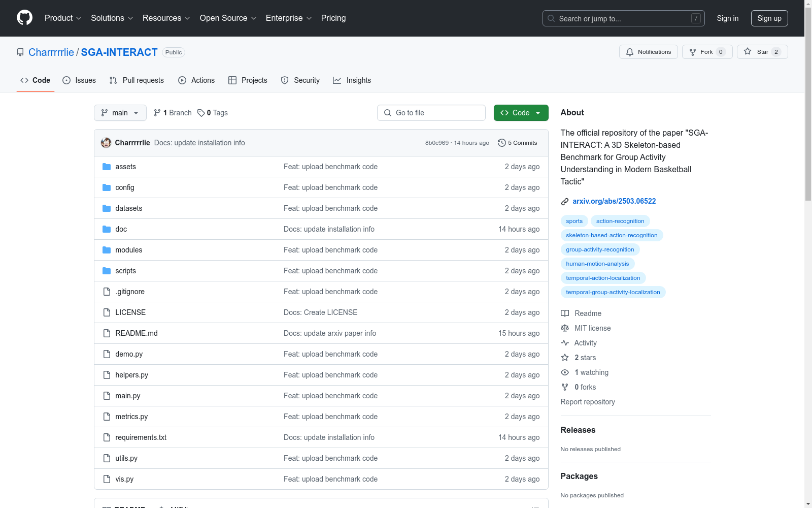Open the README.md file
This screenshot has width=812, height=508.
(137, 333)
